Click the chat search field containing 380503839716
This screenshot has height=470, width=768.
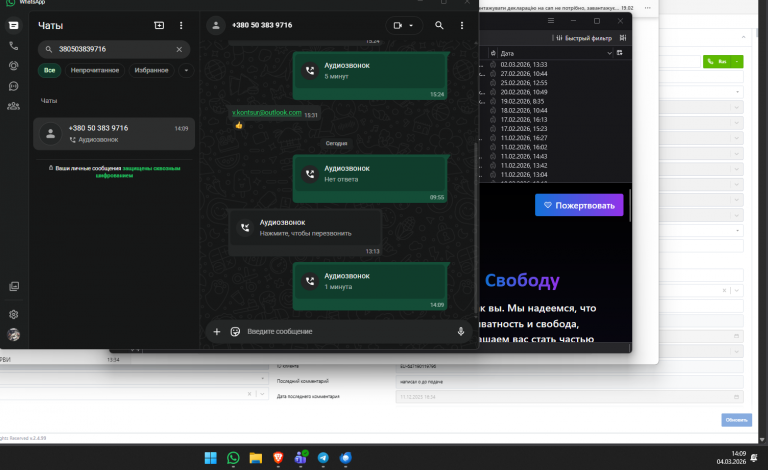[x=114, y=49]
